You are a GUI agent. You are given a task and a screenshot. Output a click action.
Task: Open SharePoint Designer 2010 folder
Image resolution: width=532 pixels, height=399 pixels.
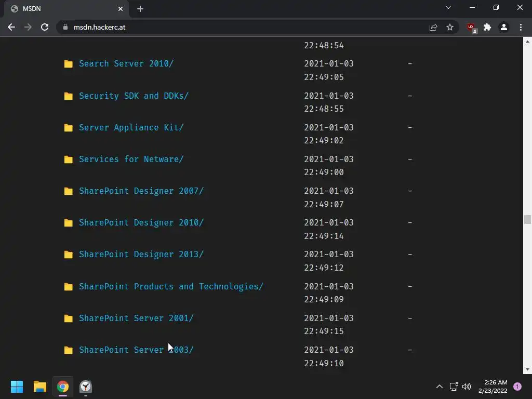pos(141,222)
